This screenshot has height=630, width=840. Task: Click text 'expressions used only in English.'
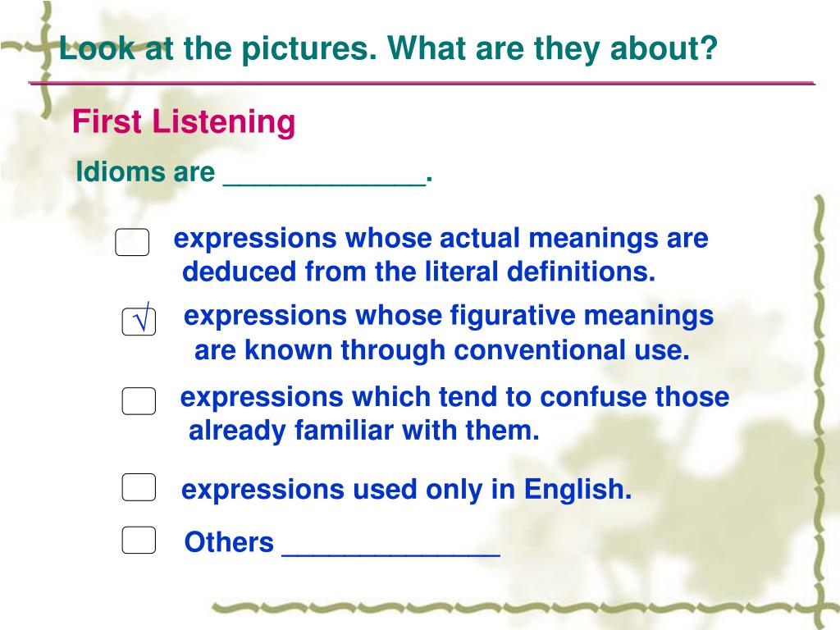coord(406,489)
